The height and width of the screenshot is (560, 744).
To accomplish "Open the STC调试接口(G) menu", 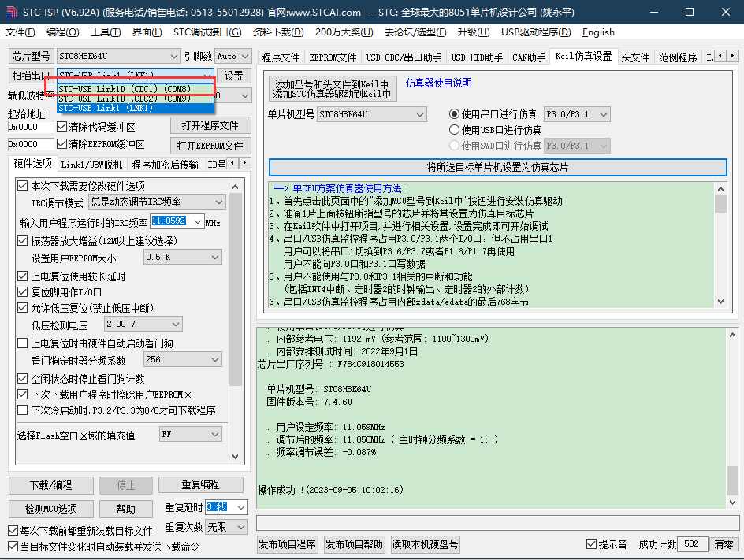I will 207,32.
